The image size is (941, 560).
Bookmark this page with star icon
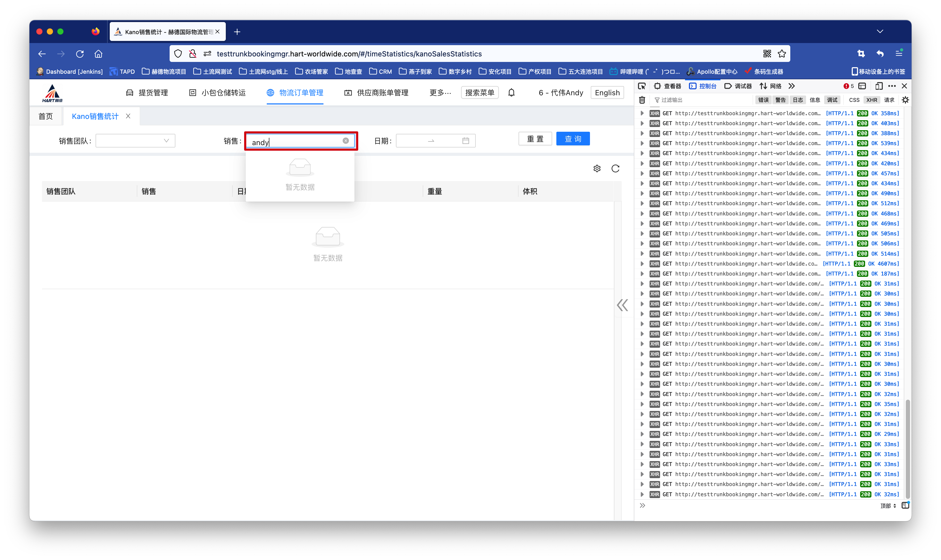[x=782, y=54]
